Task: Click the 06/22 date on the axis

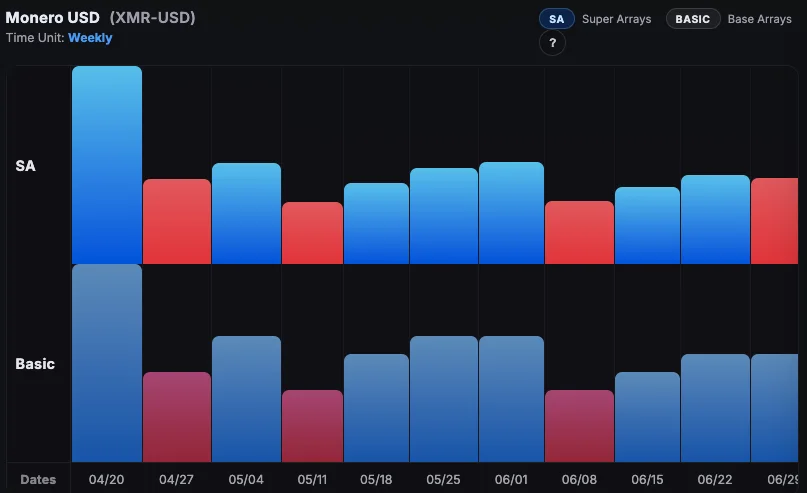Action: tap(715, 480)
